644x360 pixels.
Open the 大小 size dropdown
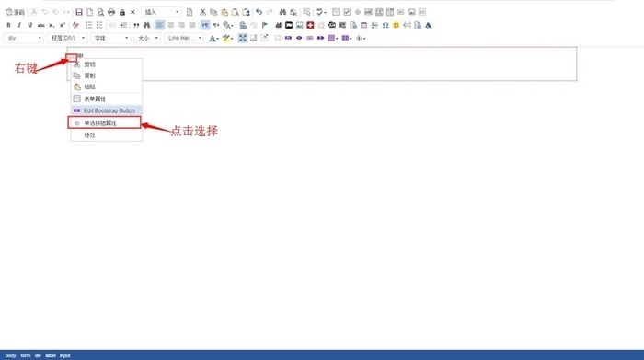coord(147,38)
